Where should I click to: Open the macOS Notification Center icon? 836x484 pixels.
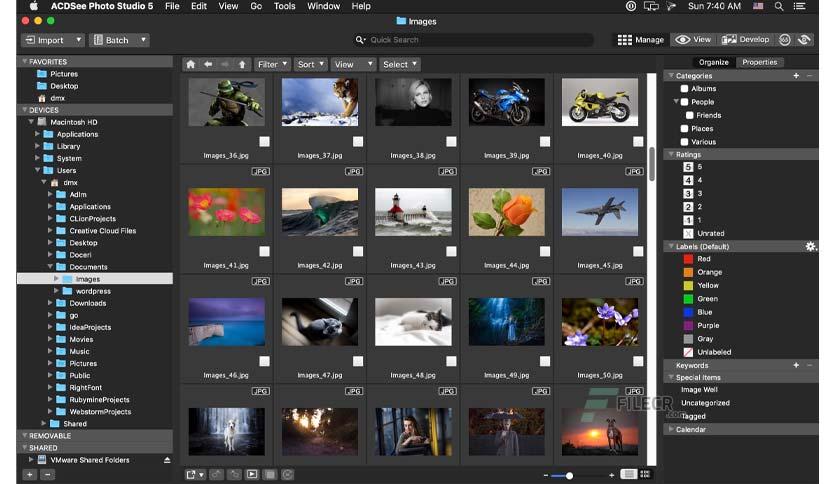799,6
